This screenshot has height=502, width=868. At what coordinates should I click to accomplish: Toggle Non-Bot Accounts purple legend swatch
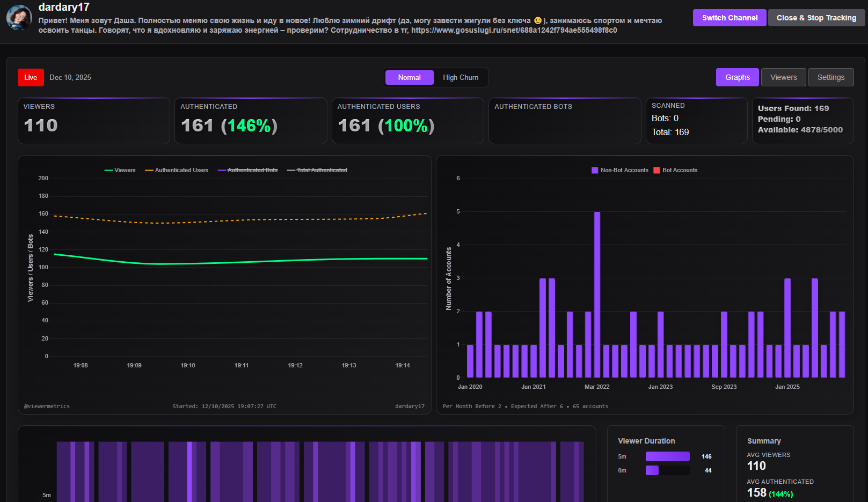[x=595, y=170]
